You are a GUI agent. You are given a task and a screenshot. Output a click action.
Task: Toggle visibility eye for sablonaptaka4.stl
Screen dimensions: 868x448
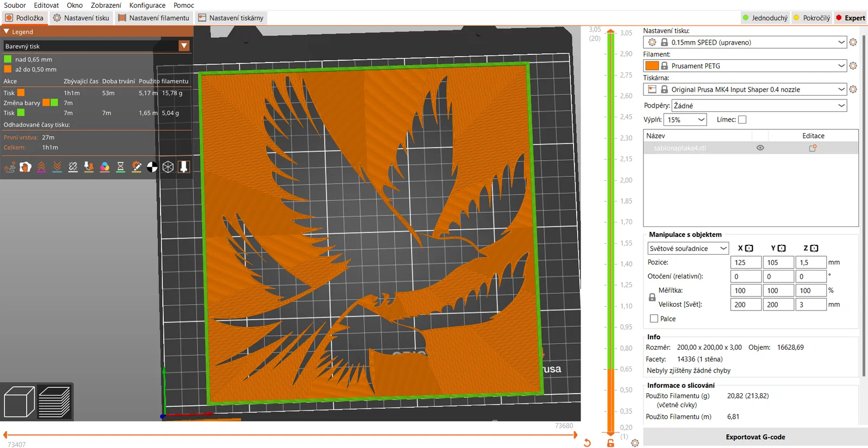pyautogui.click(x=760, y=148)
